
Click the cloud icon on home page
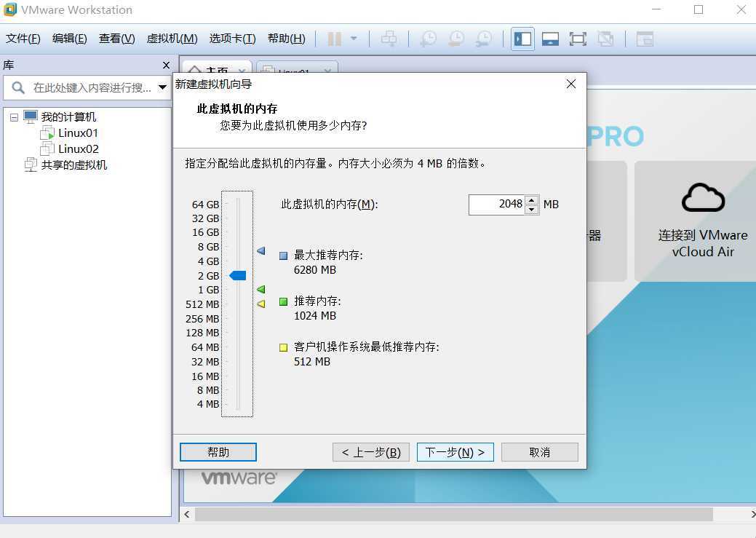(703, 197)
